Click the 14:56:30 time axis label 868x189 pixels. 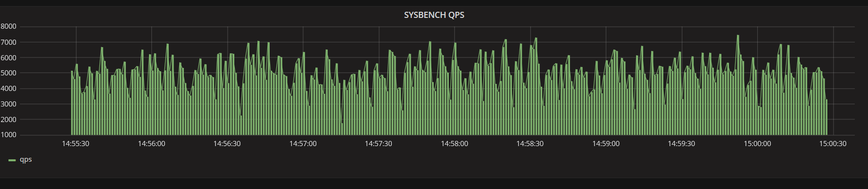pos(227,143)
